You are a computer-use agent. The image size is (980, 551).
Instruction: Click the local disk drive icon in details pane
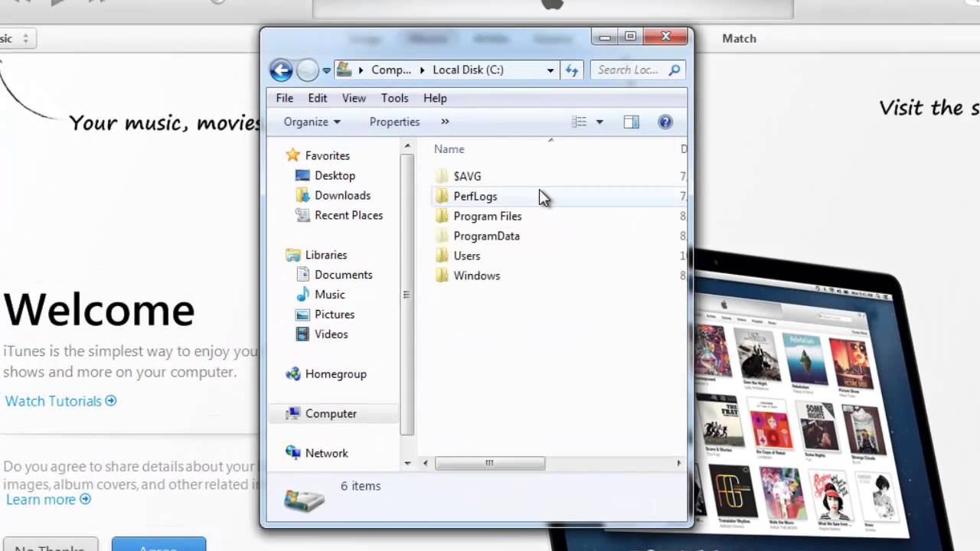click(304, 500)
